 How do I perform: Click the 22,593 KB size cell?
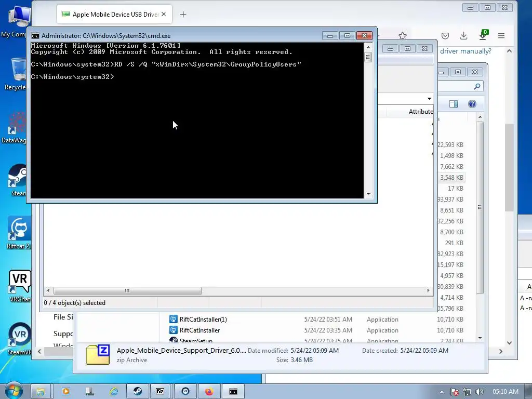(x=450, y=145)
